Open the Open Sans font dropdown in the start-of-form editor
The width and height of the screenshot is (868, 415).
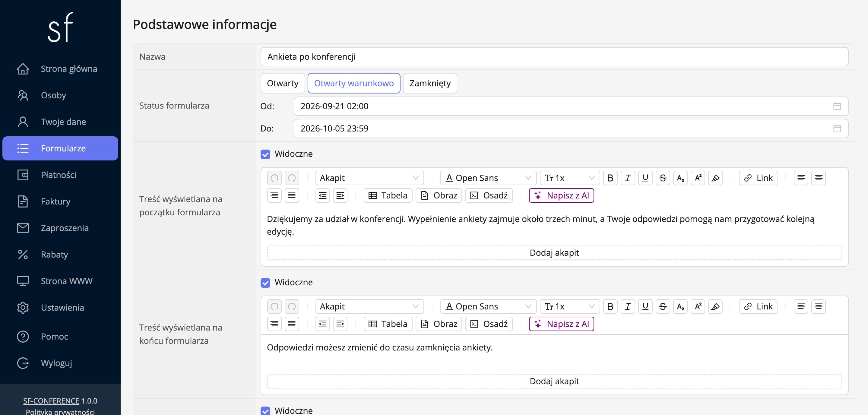pyautogui.click(x=488, y=178)
